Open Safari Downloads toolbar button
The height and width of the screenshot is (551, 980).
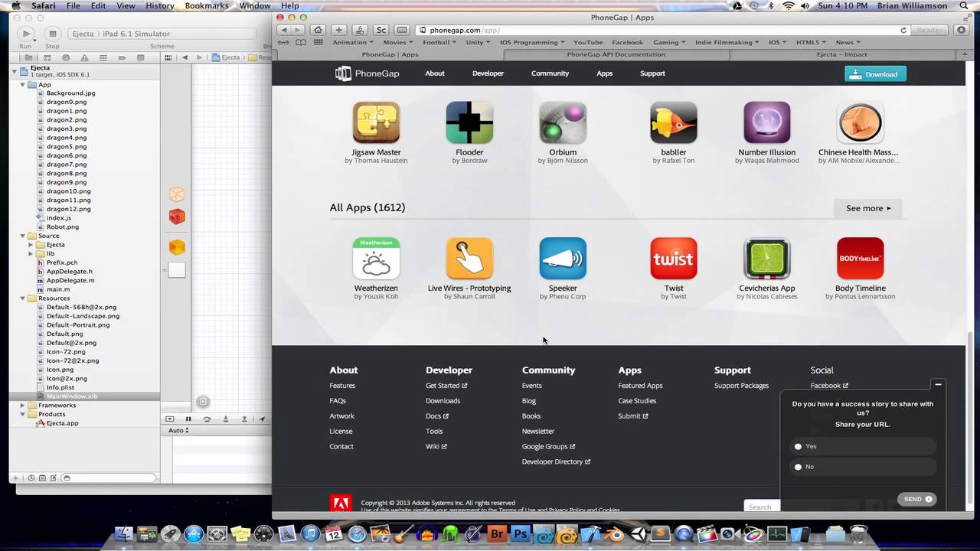point(962,30)
